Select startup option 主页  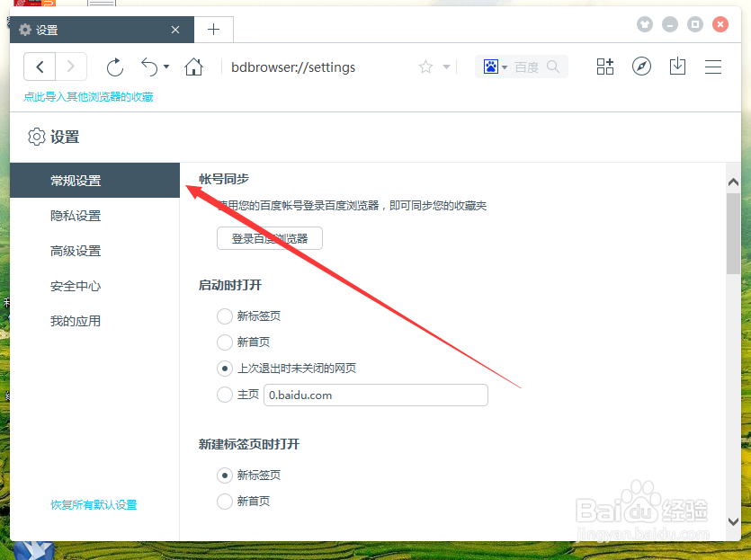[225, 395]
